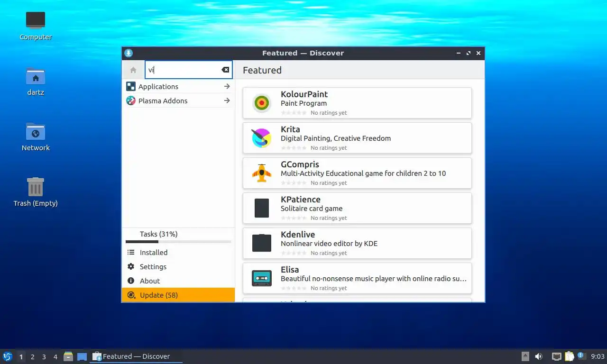
Task: Expand the Plasma Addons category arrow
Action: coord(227,101)
